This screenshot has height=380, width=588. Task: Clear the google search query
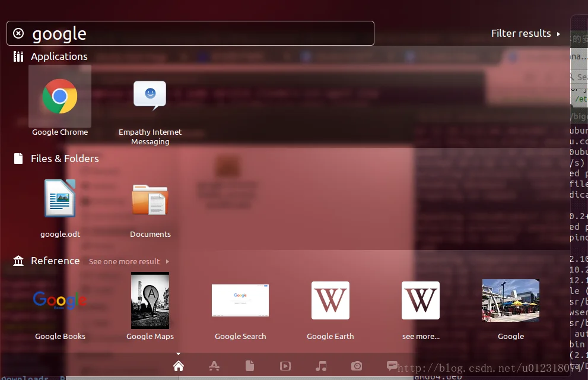click(x=18, y=33)
